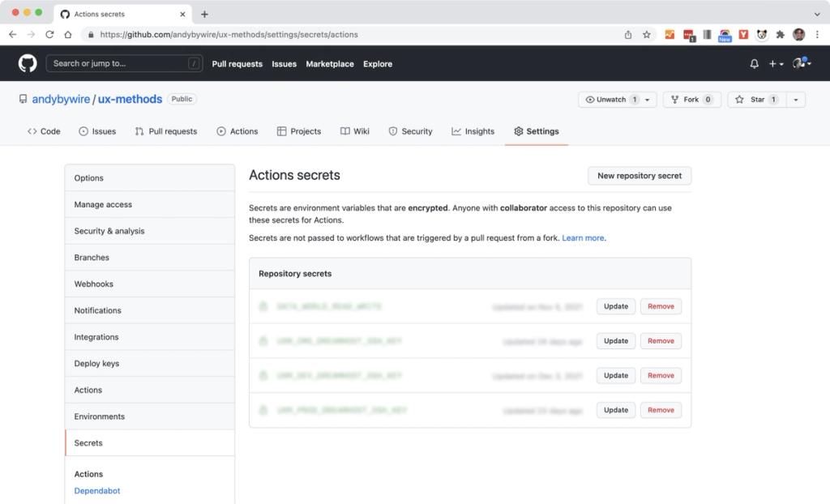Update the first repository secret

[616, 306]
